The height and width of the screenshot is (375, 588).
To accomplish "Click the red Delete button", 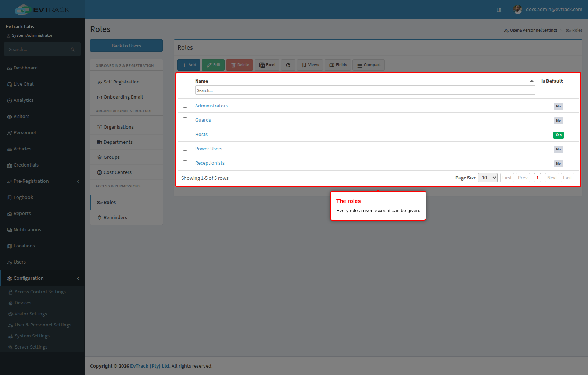I will tap(240, 65).
